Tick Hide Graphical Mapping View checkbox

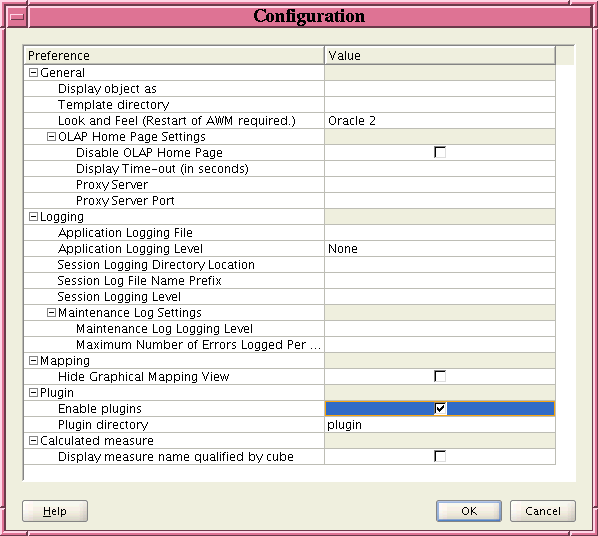click(440, 377)
